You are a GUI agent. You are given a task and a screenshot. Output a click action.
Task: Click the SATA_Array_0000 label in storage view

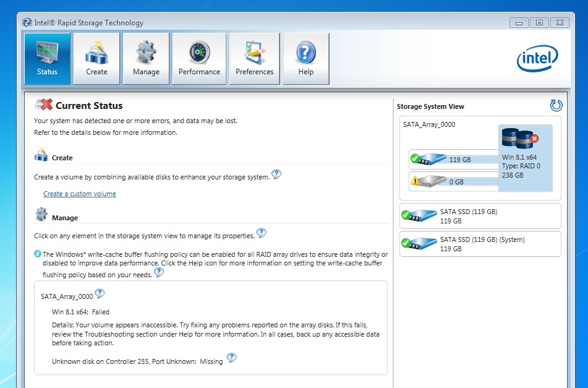coord(429,124)
